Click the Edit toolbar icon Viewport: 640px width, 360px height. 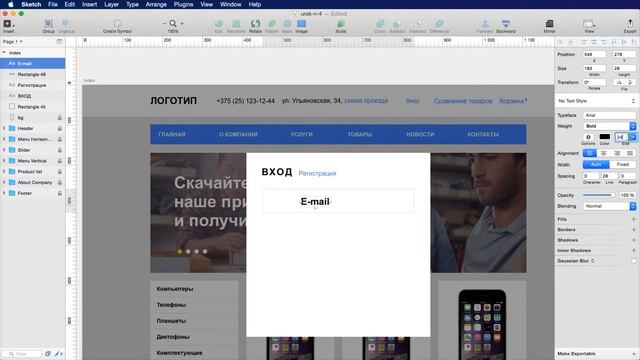(219, 24)
